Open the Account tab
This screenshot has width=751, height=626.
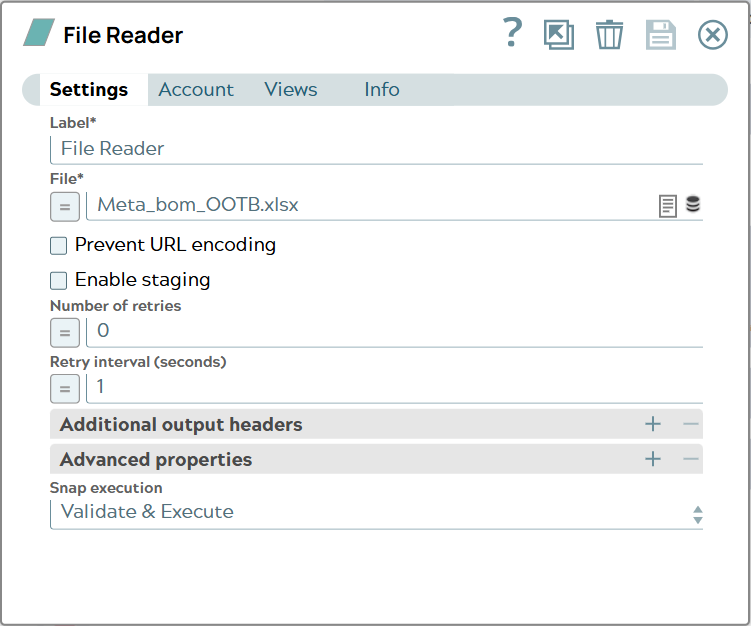pos(196,90)
